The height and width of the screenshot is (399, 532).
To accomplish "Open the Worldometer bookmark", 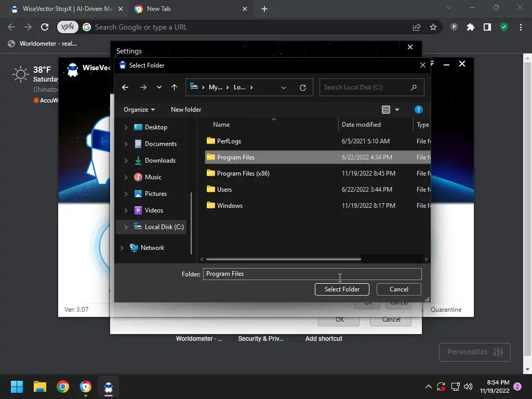I will [x=43, y=44].
